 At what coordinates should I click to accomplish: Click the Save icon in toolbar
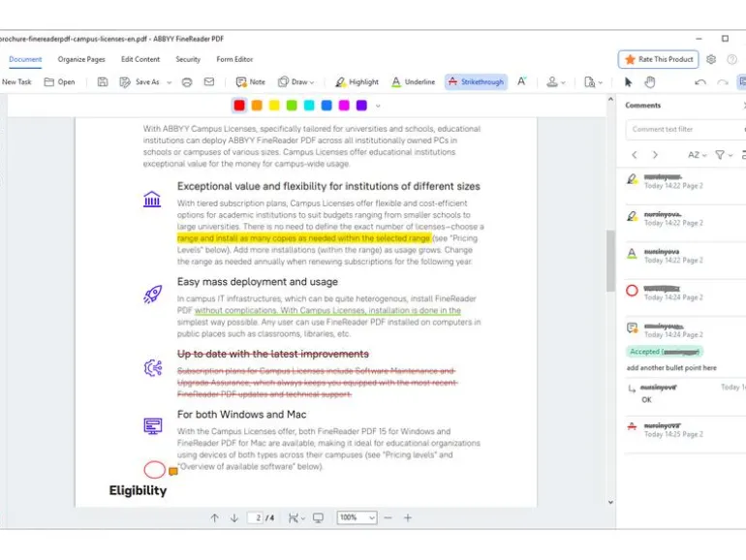click(x=103, y=81)
